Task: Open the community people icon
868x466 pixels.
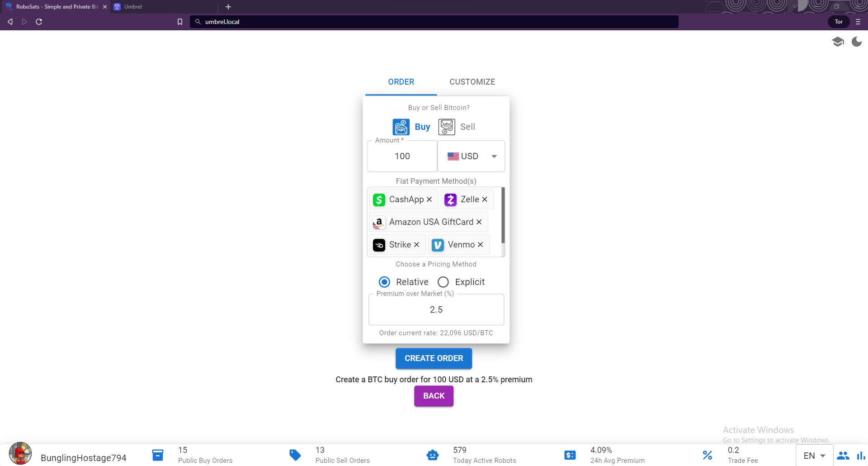Action: [843, 456]
